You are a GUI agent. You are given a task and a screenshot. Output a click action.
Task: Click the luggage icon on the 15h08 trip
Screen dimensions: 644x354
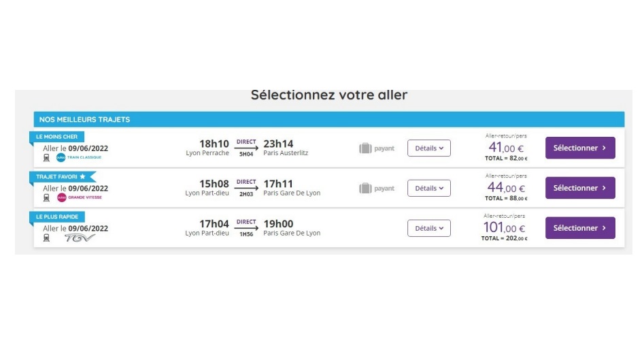365,189
